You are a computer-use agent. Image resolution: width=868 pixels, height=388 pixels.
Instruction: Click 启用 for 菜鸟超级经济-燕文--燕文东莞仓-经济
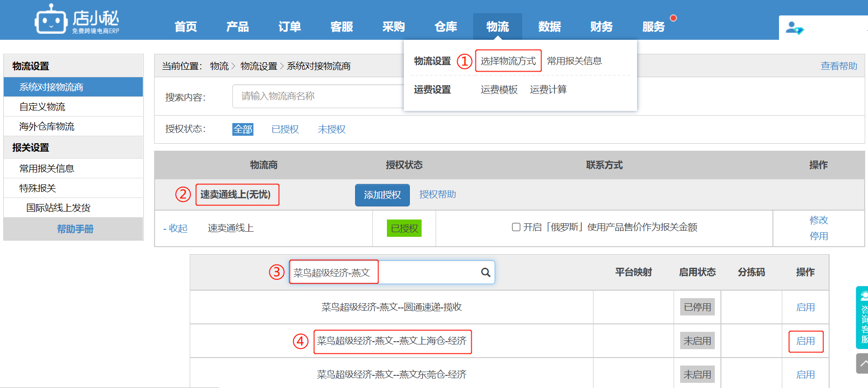(x=806, y=375)
